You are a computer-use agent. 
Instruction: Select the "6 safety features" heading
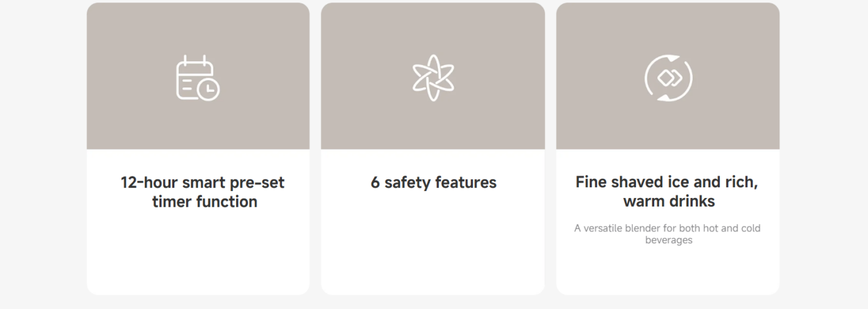433,182
